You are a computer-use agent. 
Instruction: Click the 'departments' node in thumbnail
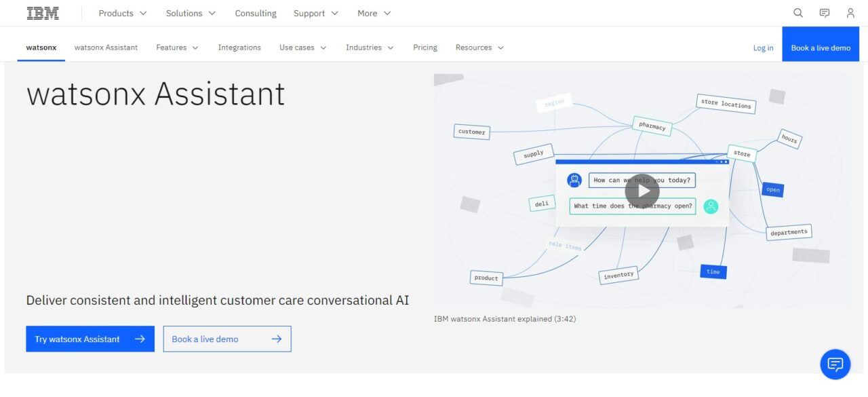789,232
